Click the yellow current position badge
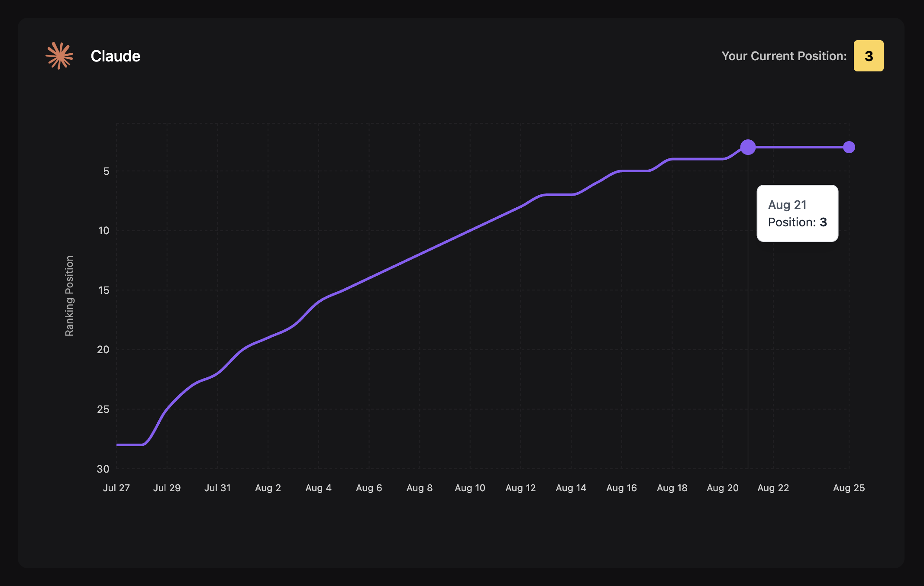The height and width of the screenshot is (586, 924). coord(868,56)
